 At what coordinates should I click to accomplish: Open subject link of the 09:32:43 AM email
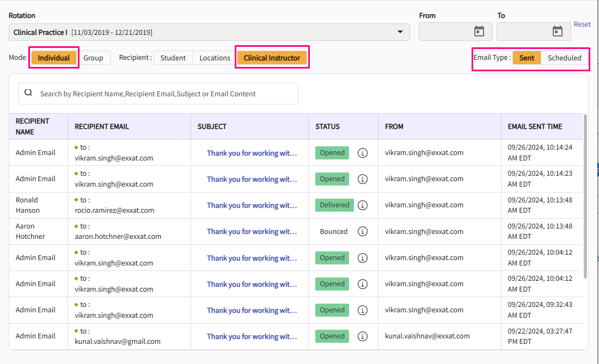pos(252,310)
